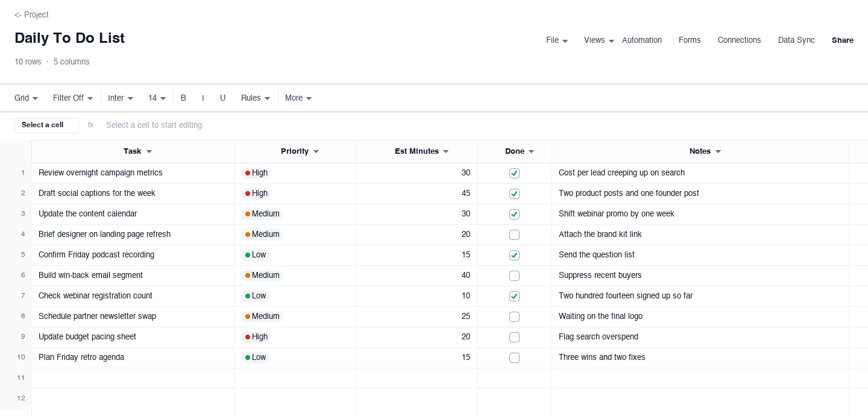Click cell 'Plan Friday retro agenda'
This screenshot has width=868, height=416.
pos(133,358)
